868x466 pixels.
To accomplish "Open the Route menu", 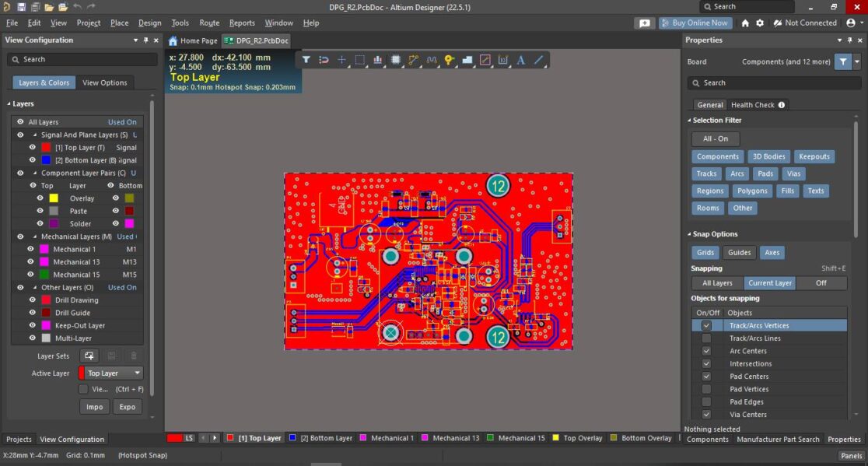I will [209, 23].
